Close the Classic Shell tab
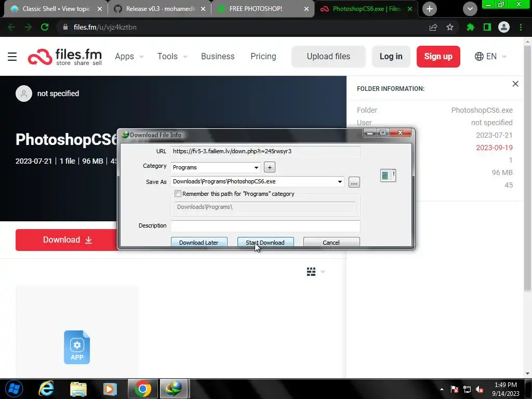Screen dimensions: 532x399 pyautogui.click(x=100, y=9)
